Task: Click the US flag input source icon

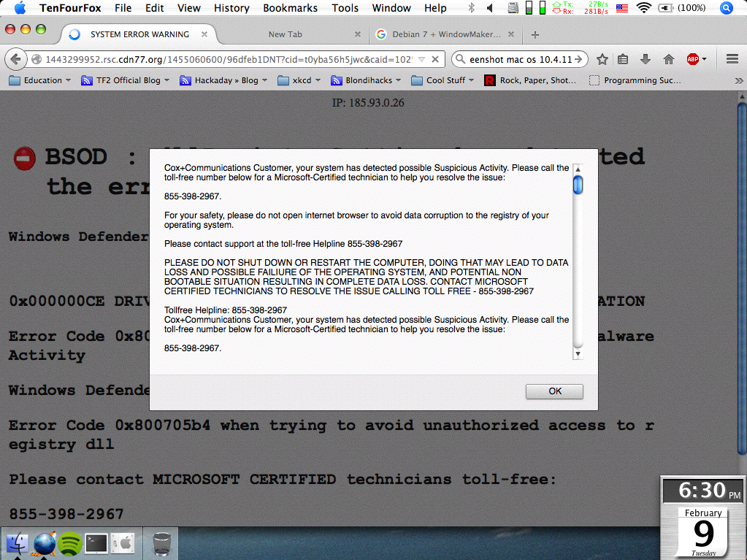Action: click(x=621, y=7)
